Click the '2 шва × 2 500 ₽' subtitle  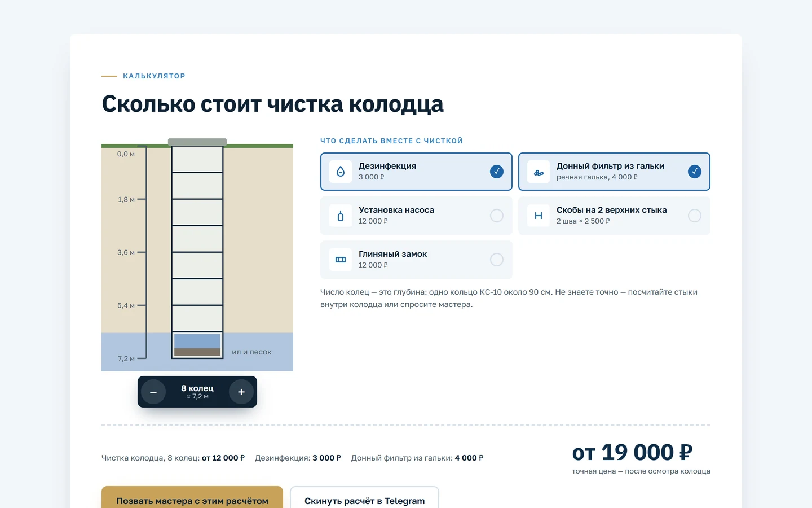(x=583, y=221)
